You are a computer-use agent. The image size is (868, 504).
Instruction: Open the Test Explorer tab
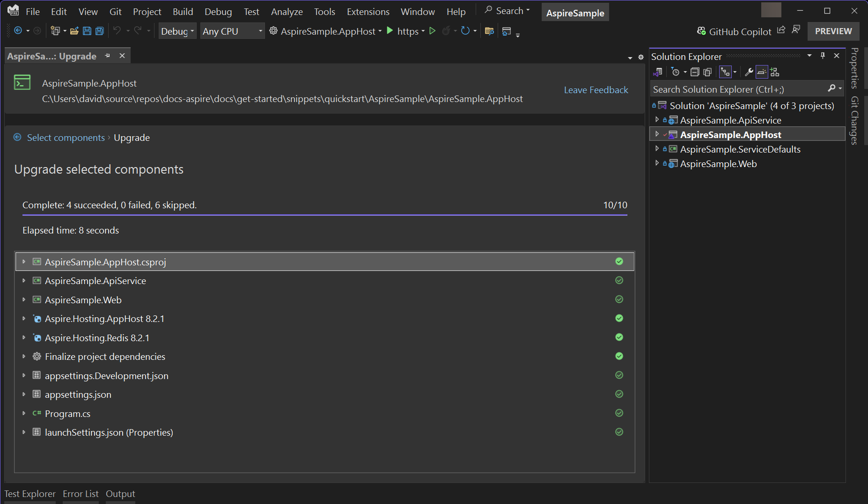coord(30,494)
